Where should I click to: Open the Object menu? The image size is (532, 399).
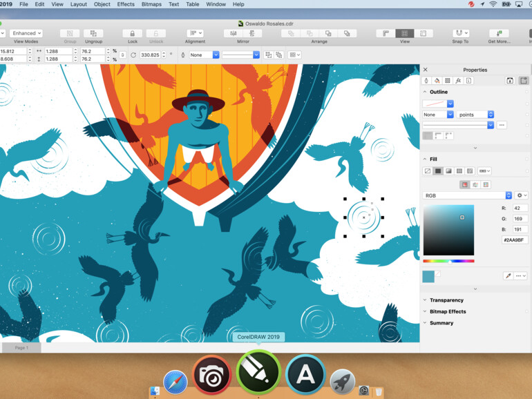(x=102, y=4)
